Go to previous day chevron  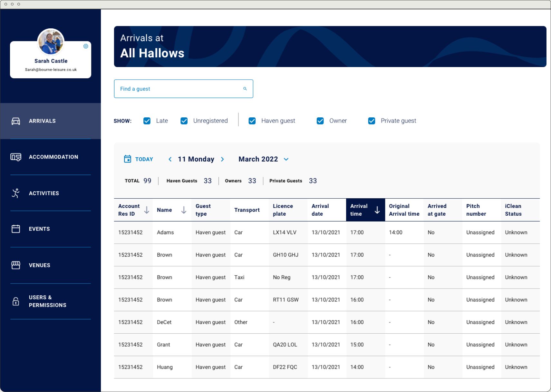point(170,159)
